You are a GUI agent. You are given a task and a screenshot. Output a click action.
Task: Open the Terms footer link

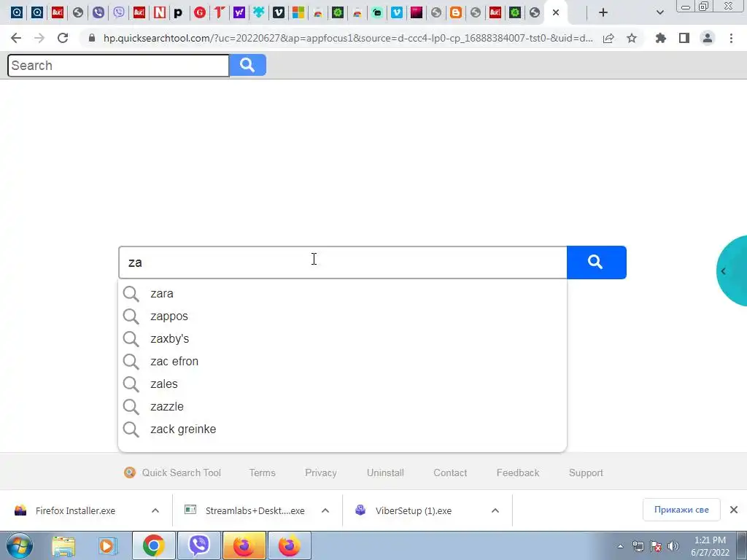(x=262, y=472)
